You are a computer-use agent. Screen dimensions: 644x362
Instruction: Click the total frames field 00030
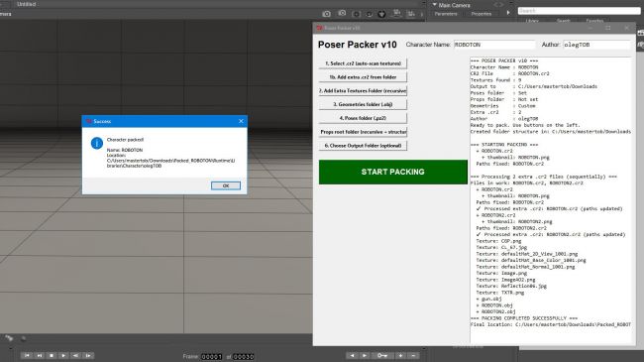tap(244, 357)
